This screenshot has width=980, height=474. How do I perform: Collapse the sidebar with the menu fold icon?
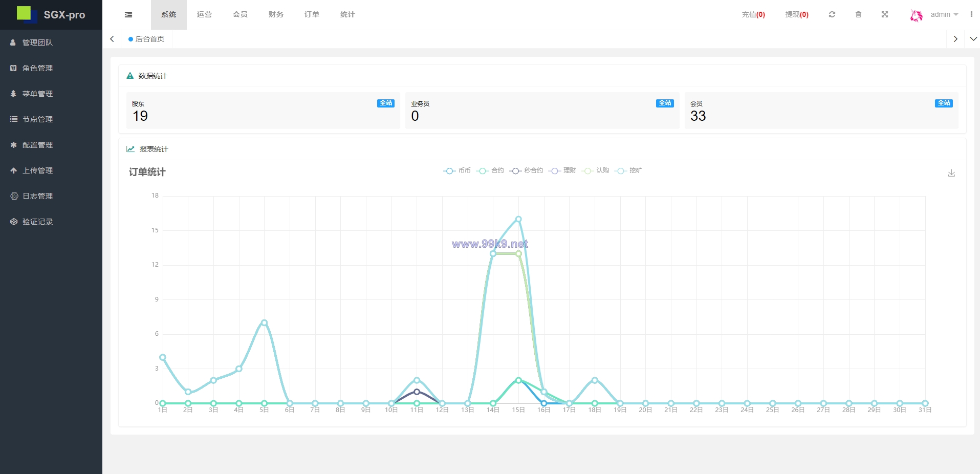tap(128, 15)
